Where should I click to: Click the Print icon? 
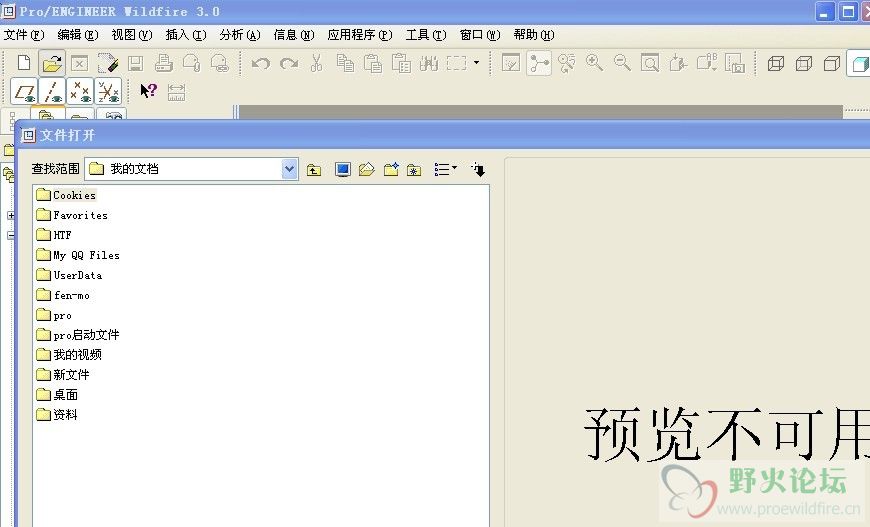click(164, 63)
